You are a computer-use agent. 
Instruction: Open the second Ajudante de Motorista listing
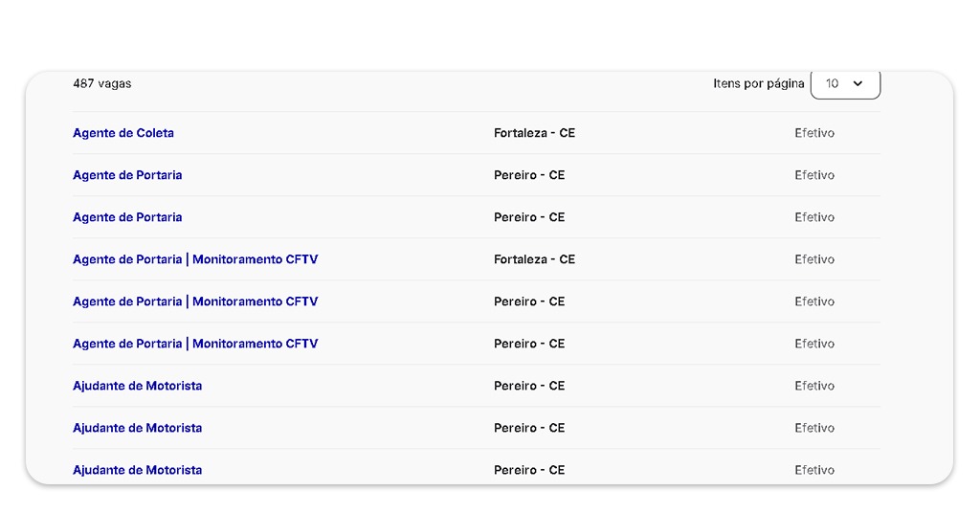click(138, 428)
